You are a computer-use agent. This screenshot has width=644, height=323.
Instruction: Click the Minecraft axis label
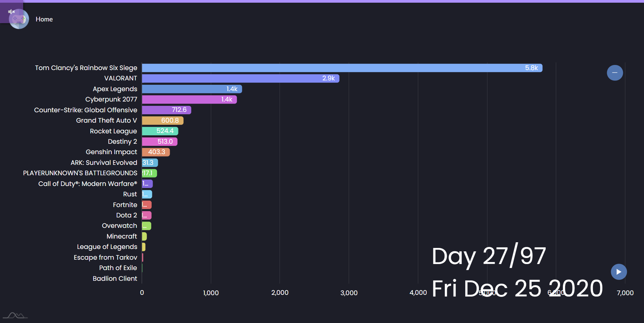122,236
